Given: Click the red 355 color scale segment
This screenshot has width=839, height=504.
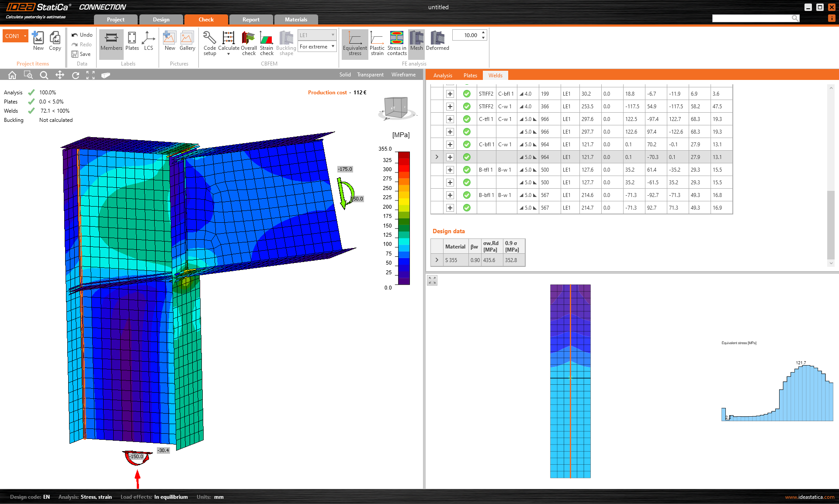Looking at the screenshot, I should [404, 155].
